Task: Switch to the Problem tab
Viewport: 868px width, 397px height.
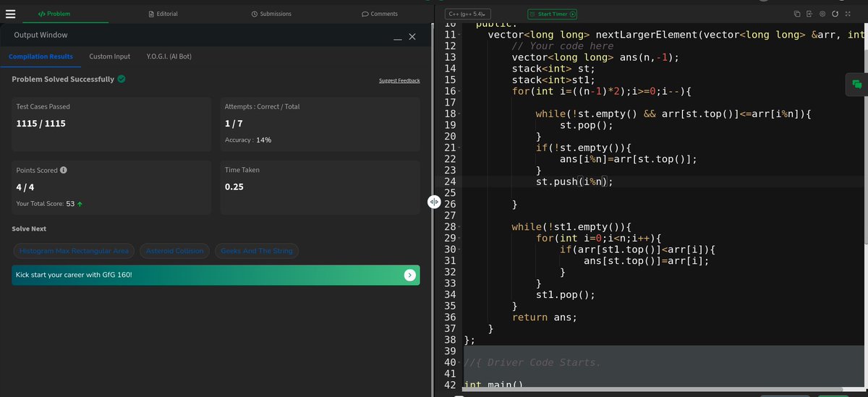Action: (x=54, y=14)
